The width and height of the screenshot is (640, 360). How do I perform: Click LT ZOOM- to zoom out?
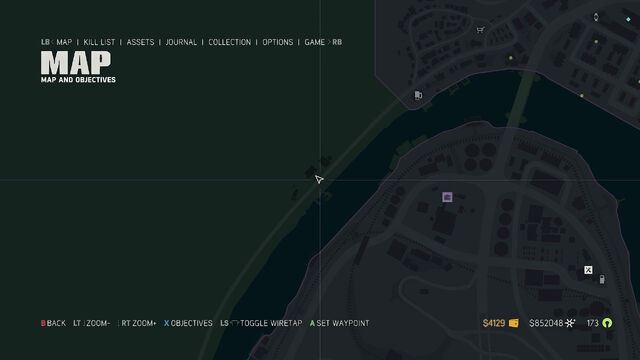(91, 323)
